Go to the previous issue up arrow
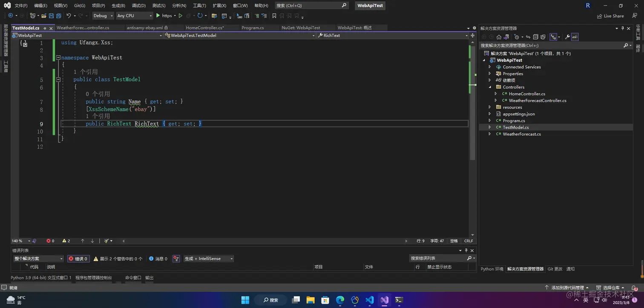Screen dimensions: 644x308 pos(83,241)
